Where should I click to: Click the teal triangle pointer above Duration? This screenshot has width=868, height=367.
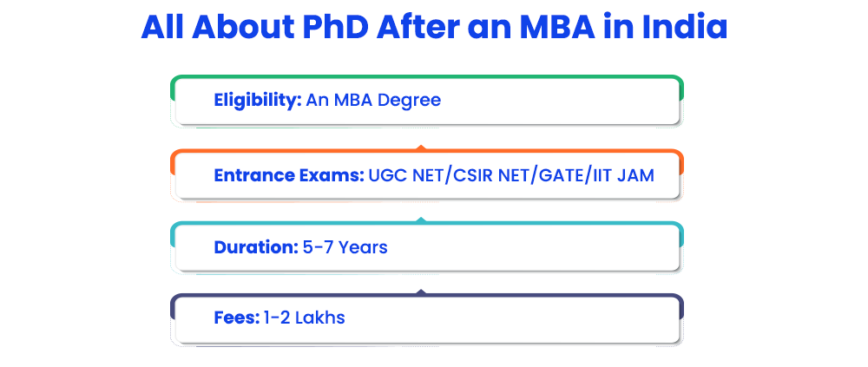tap(421, 220)
